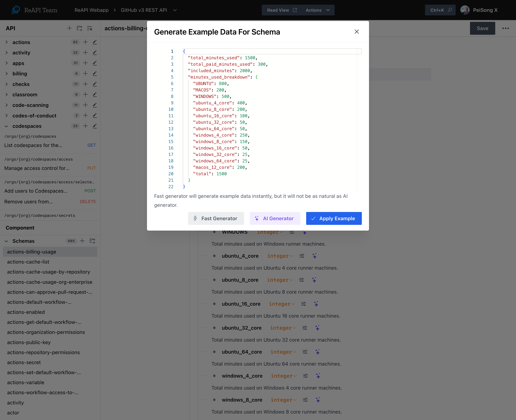Expand the checks API group
The image size is (516, 420).
click(x=6, y=84)
